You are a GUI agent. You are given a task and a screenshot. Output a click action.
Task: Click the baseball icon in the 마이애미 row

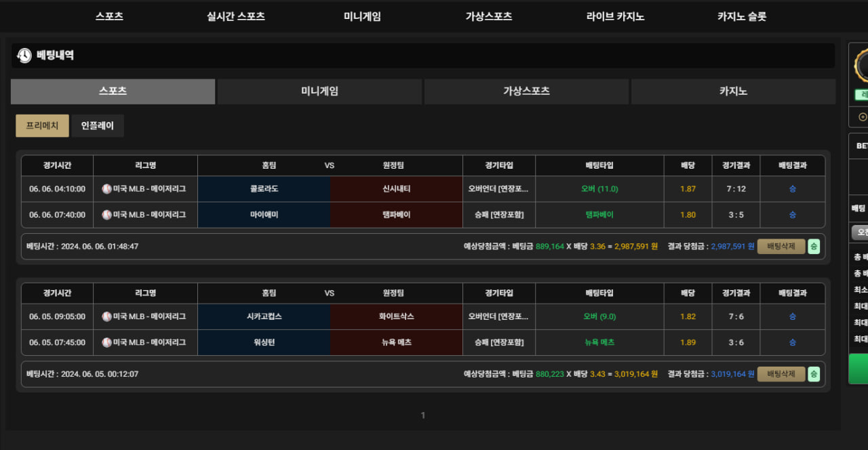point(106,215)
